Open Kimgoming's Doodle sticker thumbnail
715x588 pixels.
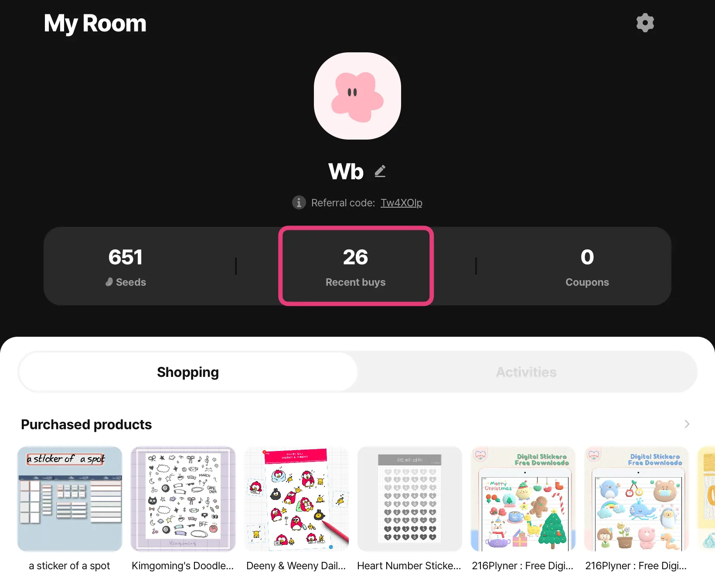[x=183, y=499]
